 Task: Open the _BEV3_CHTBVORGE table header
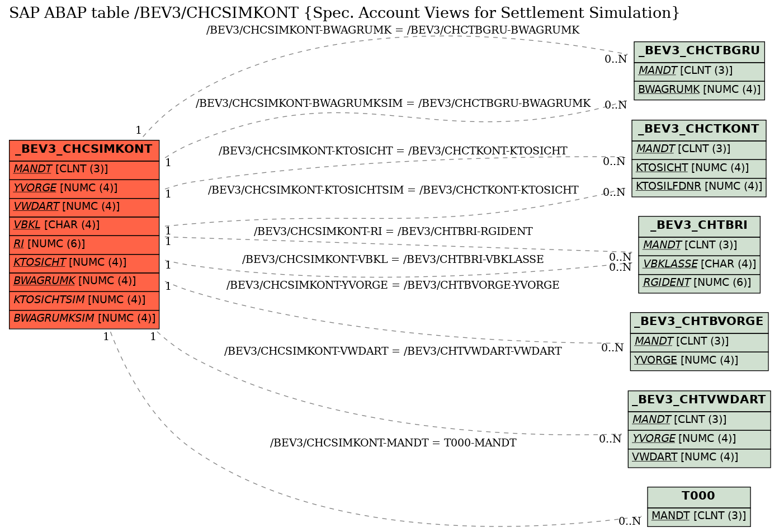(x=699, y=322)
